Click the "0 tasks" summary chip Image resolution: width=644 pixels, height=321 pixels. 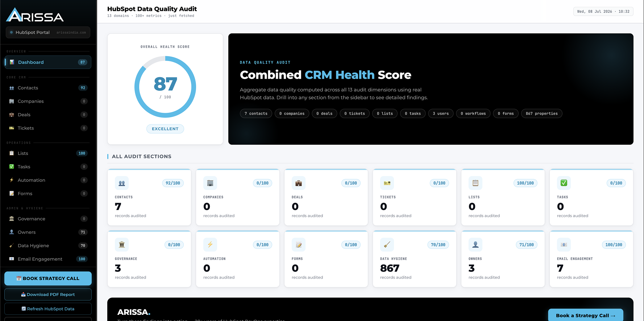point(413,114)
